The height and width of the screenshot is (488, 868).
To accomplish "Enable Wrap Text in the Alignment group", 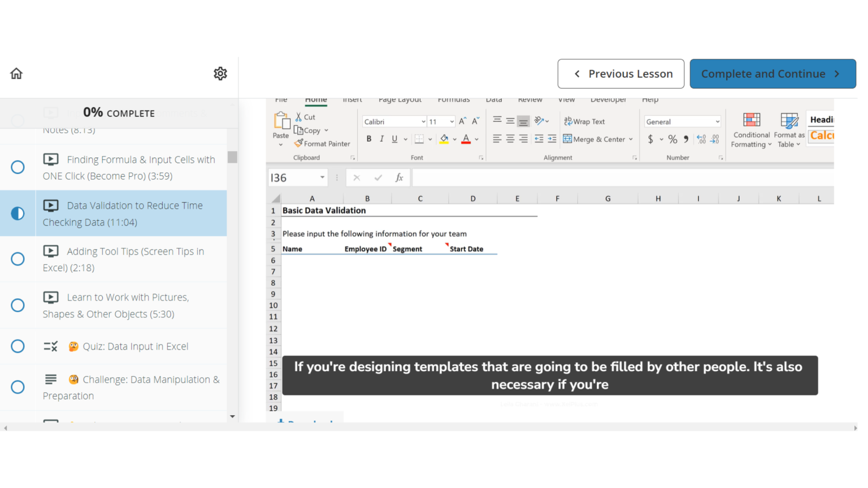I will click(x=584, y=121).
